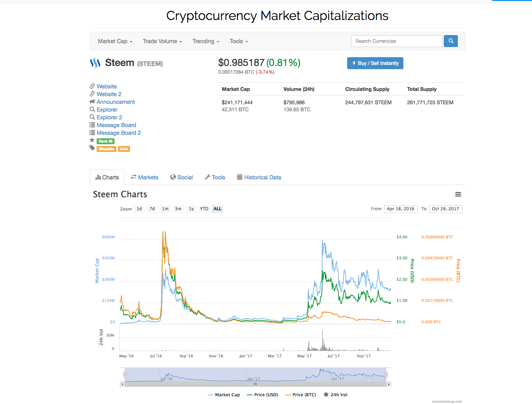
Task: Toggle 24h Vol series in legend
Action: 336,395
